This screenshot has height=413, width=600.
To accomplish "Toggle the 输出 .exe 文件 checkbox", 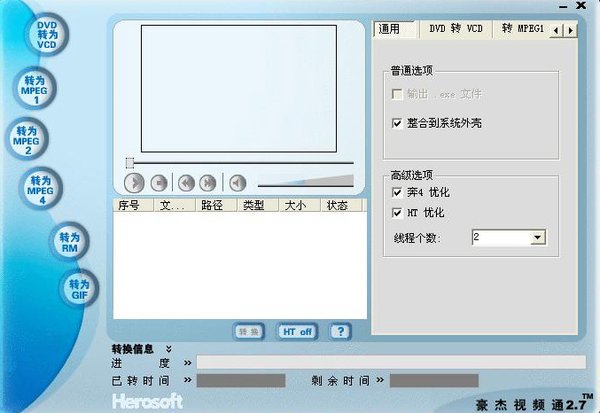I will pyautogui.click(x=397, y=94).
